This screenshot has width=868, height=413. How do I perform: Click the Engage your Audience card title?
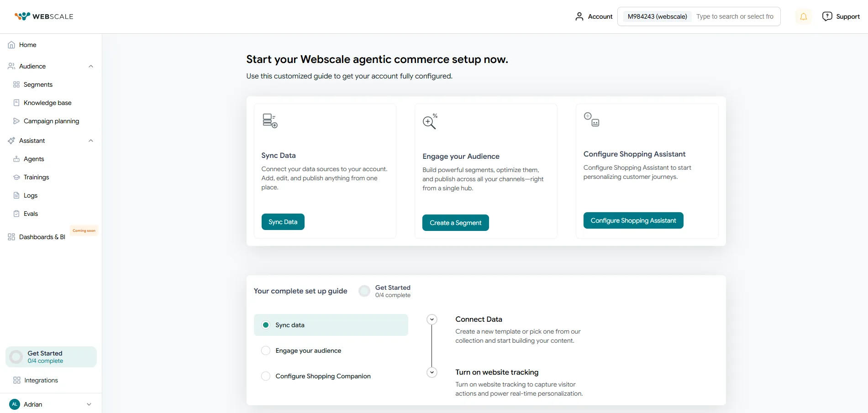[461, 157]
